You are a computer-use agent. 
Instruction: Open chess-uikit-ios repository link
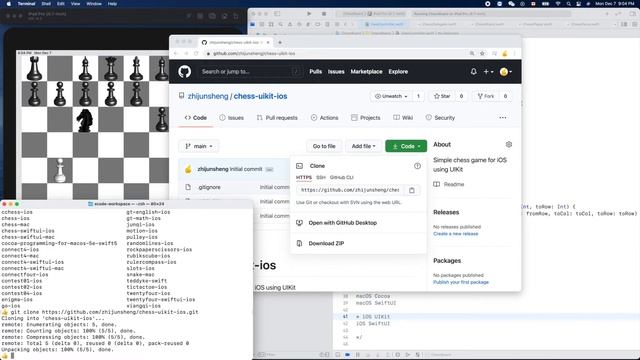tap(260, 96)
